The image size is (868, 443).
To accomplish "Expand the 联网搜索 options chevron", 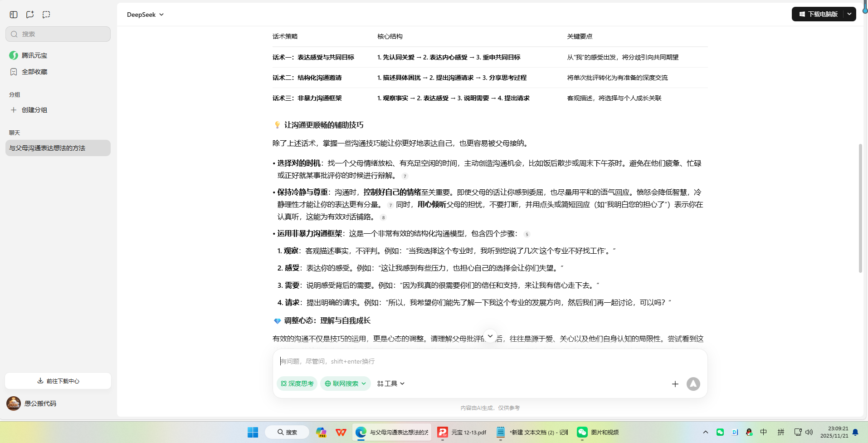I will point(365,384).
